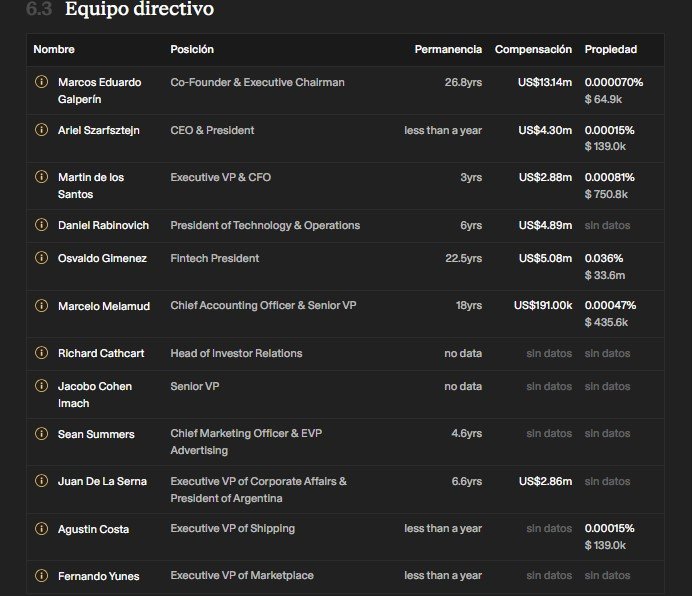Open info icon next to Osvaldo Gimenez
Image resolution: width=692 pixels, height=596 pixels.
click(41, 257)
